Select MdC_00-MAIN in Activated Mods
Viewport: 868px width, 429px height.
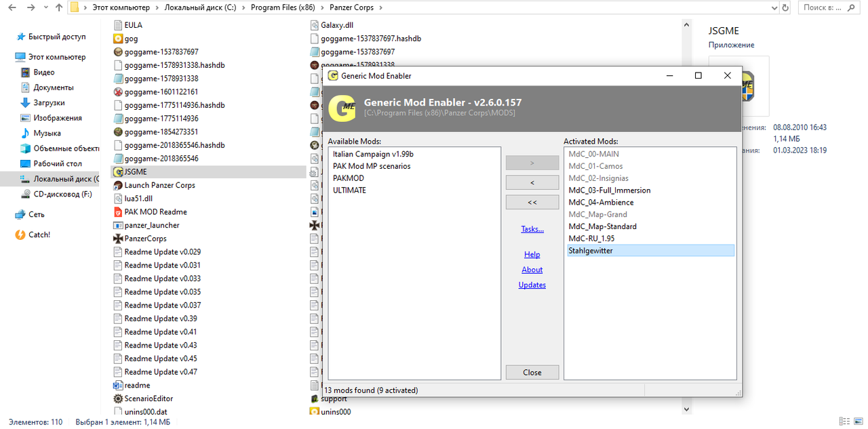coord(593,155)
